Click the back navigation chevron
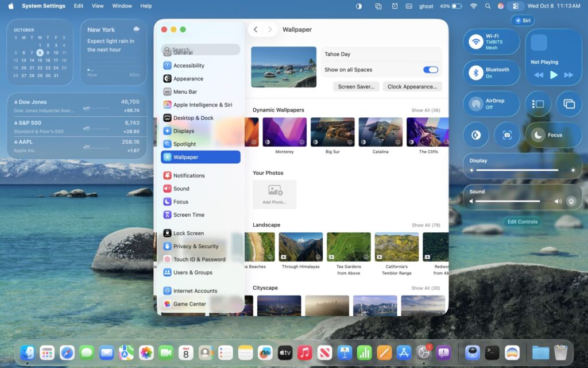 click(256, 29)
